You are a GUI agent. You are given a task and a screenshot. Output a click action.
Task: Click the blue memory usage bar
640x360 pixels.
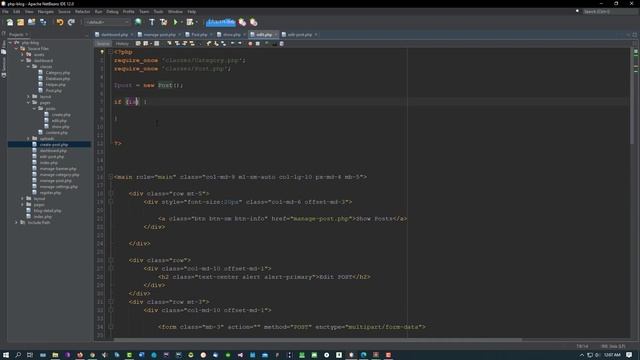point(220,22)
